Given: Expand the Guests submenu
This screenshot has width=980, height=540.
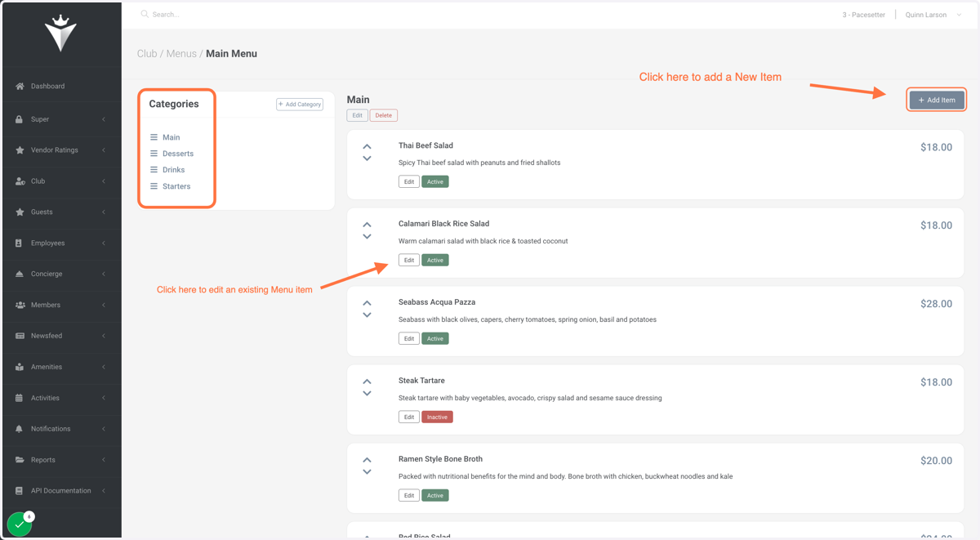Looking at the screenshot, I should (104, 212).
